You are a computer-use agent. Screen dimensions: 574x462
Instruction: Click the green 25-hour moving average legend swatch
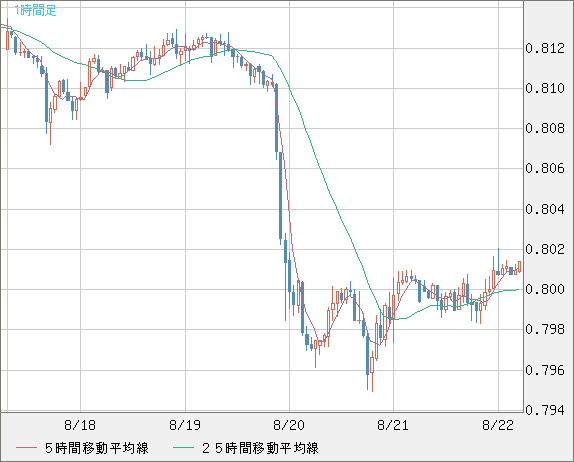[x=183, y=448]
